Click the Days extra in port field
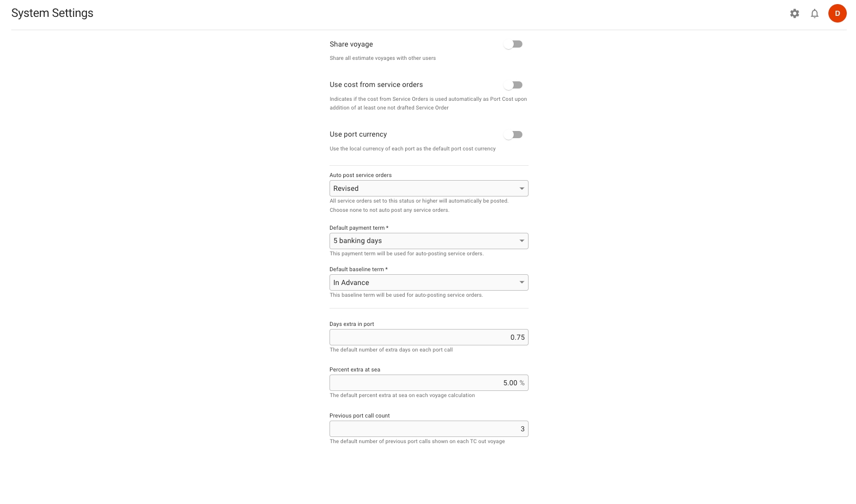The image size is (856, 504). [429, 337]
